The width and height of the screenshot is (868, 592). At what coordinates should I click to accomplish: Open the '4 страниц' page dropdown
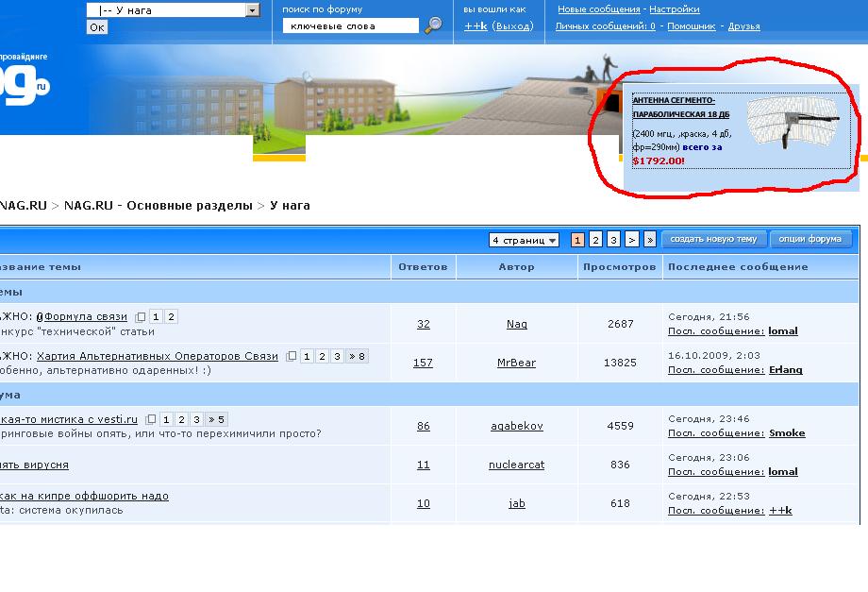[x=524, y=240]
